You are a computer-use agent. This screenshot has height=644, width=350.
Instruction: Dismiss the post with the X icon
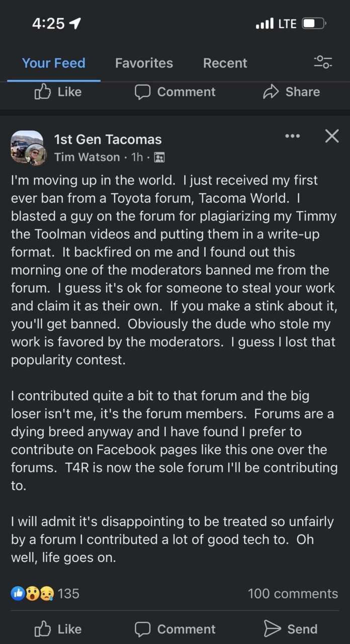point(332,136)
